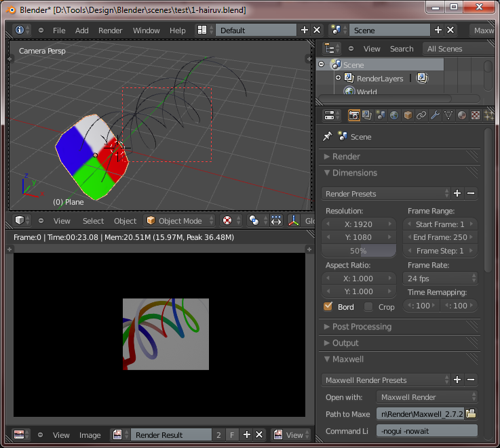Screen dimensions: 500x448
Task: Add a new screen layout next to Default
Action: click(x=305, y=30)
